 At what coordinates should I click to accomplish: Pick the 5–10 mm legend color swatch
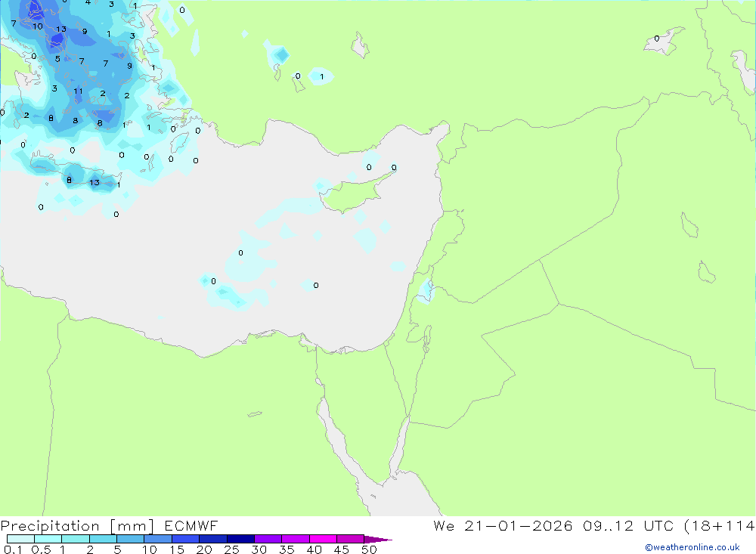click(130, 539)
